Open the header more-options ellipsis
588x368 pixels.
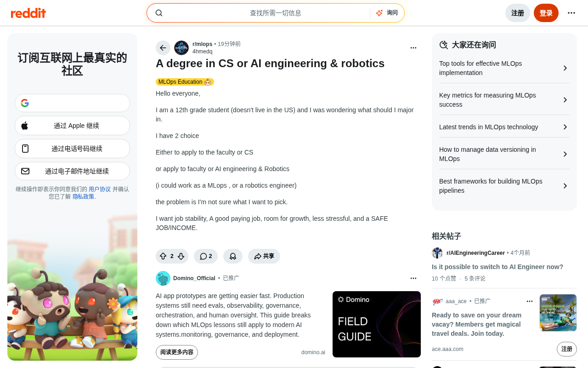pyautogui.click(x=571, y=13)
